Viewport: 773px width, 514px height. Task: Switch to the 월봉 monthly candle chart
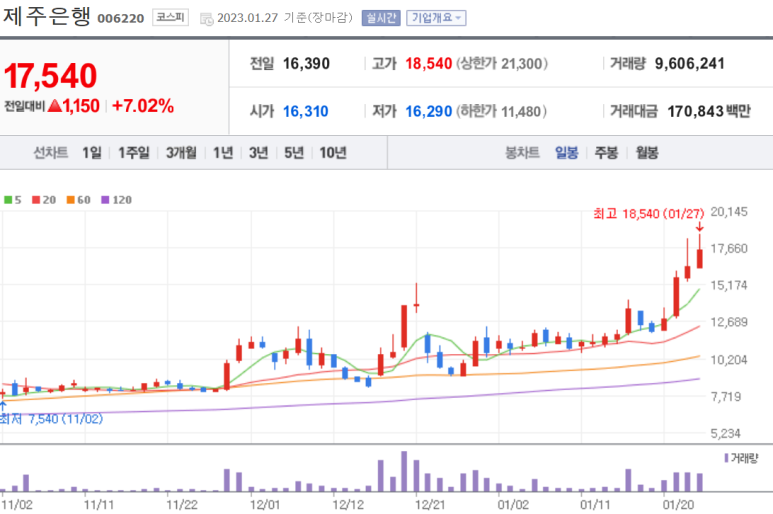(647, 153)
